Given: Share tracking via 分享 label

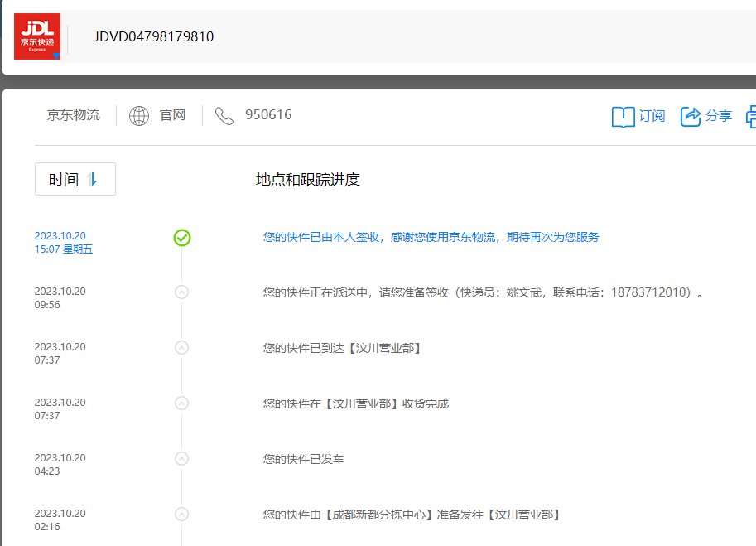Looking at the screenshot, I should [719, 116].
